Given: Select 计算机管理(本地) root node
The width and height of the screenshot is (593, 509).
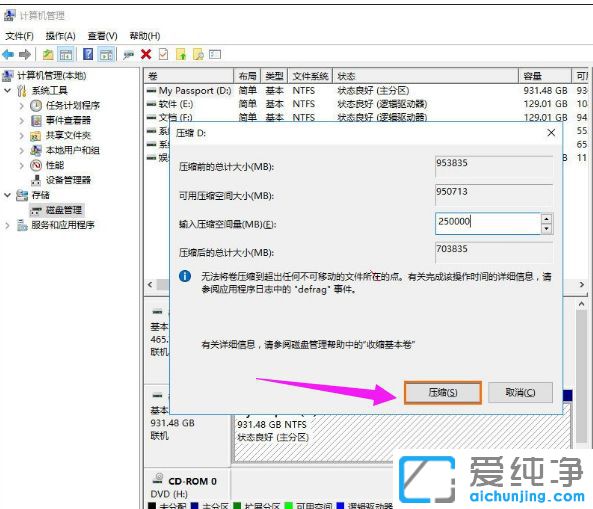Looking at the screenshot, I should 51,76.
